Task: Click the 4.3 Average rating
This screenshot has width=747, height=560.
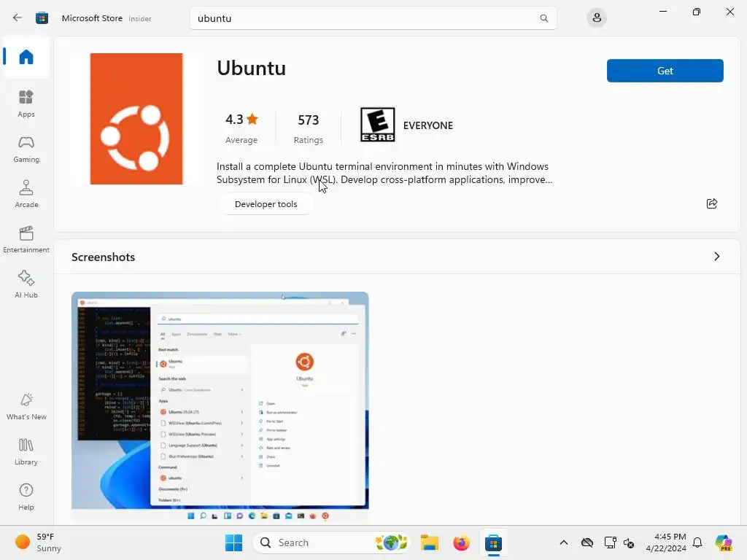Action: pyautogui.click(x=241, y=128)
